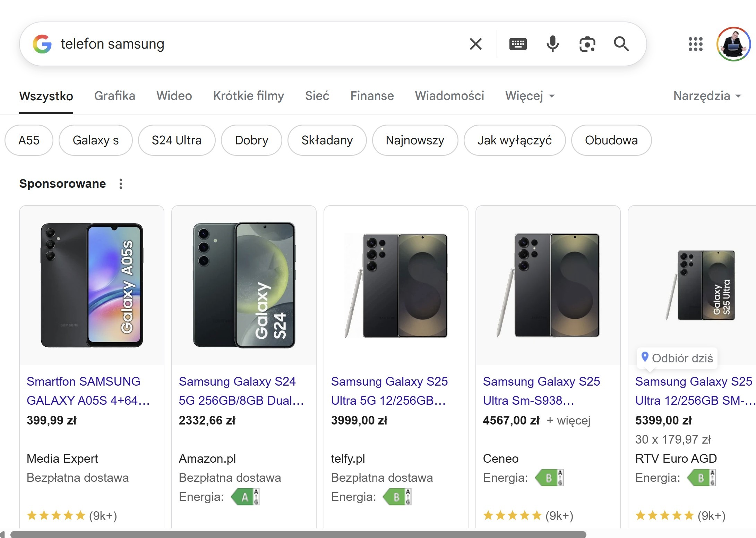Click the Ceneo seller name
Screen dimensions: 756x538
tap(501, 459)
